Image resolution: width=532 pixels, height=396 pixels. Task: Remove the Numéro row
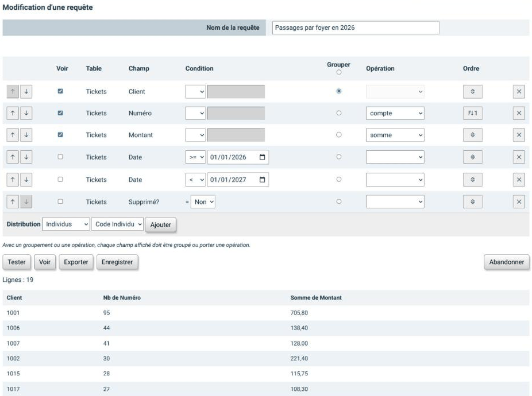tap(519, 113)
